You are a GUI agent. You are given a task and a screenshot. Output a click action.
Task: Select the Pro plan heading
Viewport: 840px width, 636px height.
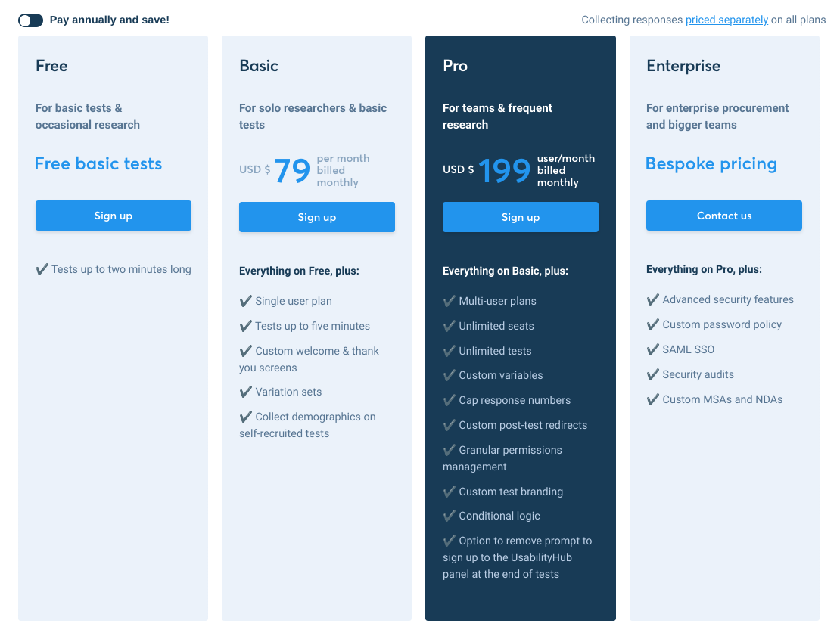[x=456, y=66]
